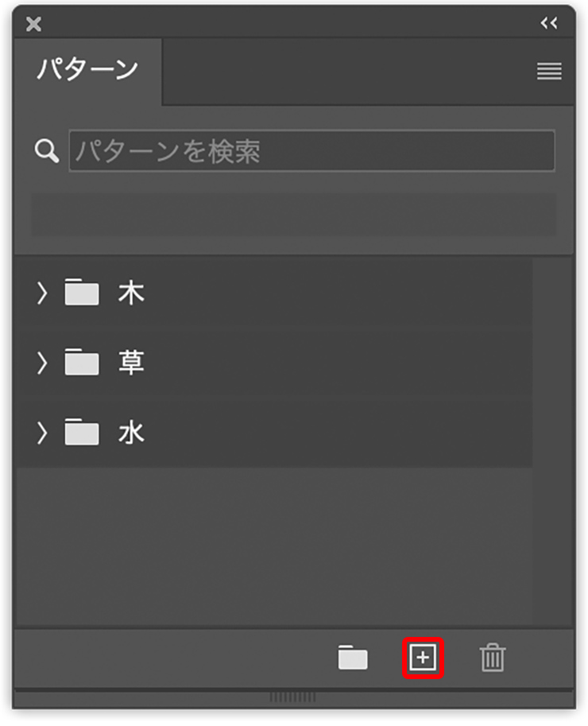Close the panel with the X button

click(34, 24)
